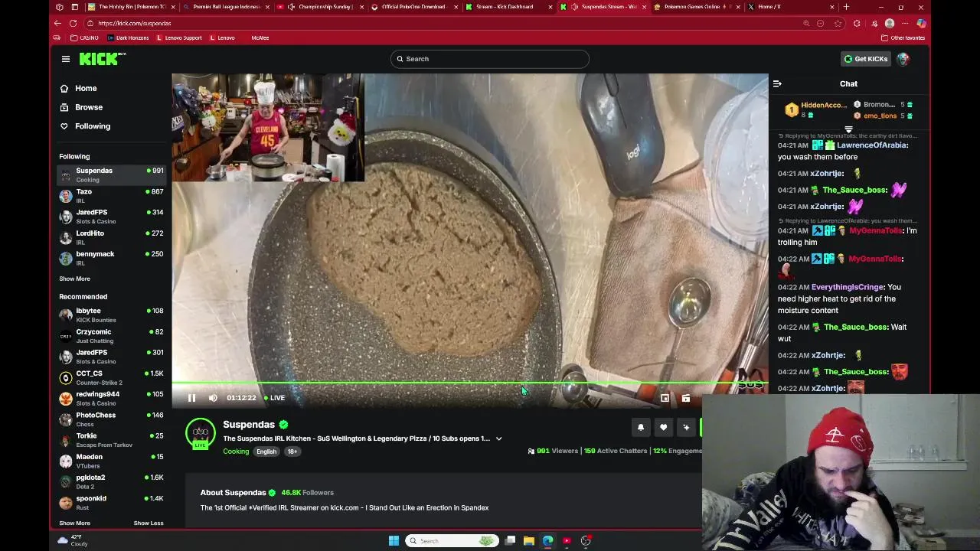Click Get KICKs button
This screenshot has height=551, width=980.
[x=866, y=59]
